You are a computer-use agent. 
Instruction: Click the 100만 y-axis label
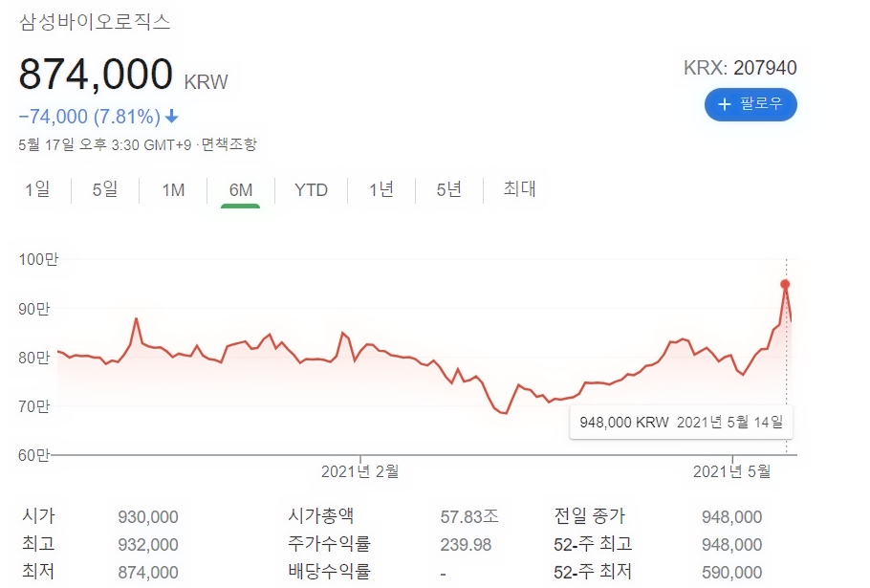tap(38, 259)
